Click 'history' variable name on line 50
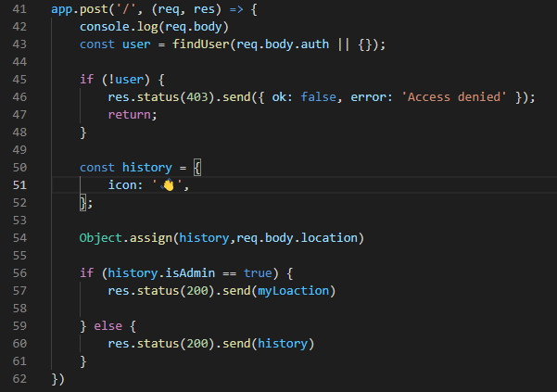 (147, 168)
